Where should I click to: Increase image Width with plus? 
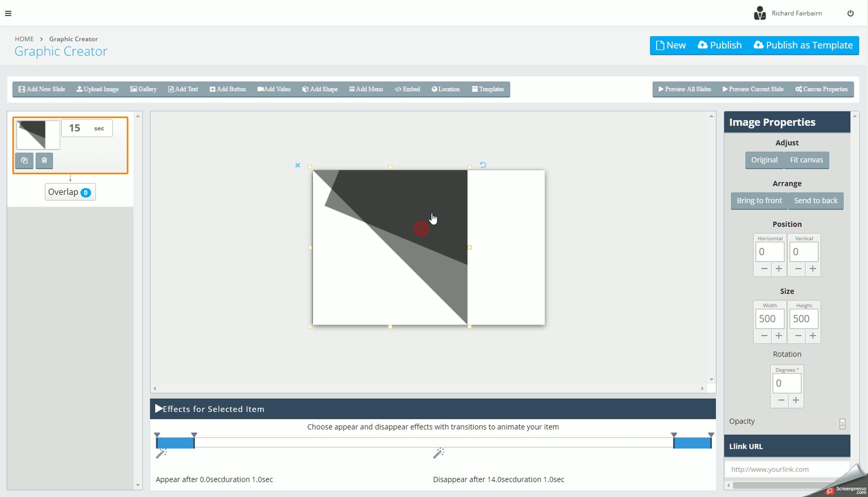pyautogui.click(x=779, y=336)
